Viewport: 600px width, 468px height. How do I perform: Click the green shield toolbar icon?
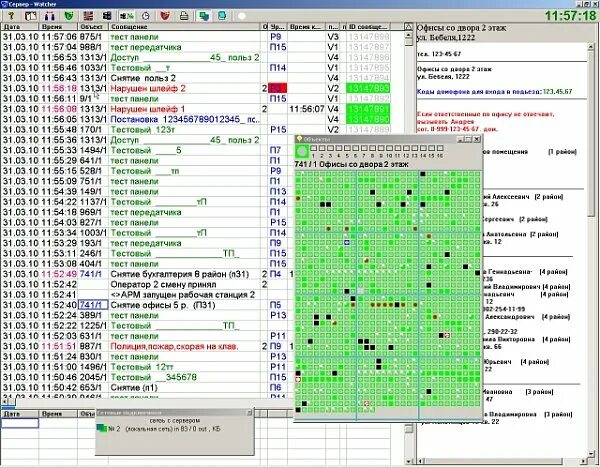(69, 16)
